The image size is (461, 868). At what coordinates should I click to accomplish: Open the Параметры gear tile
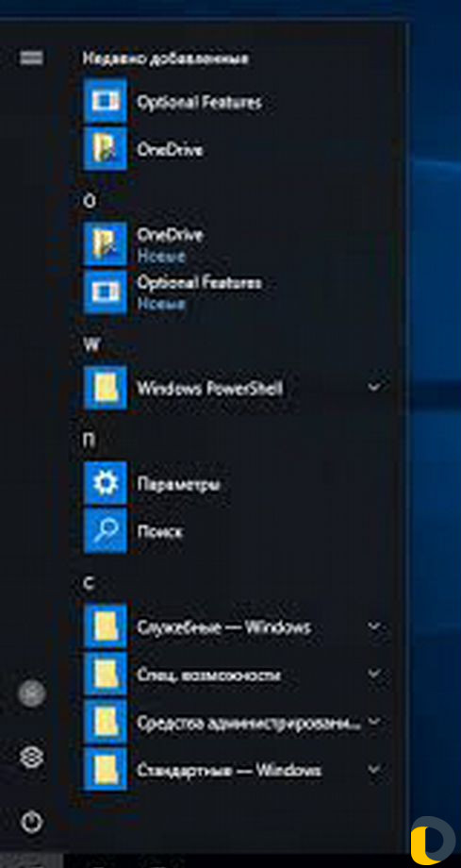106,484
